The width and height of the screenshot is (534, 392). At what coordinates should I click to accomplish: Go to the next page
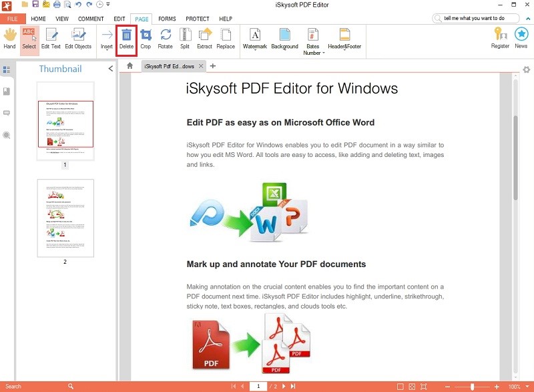pyautogui.click(x=284, y=386)
